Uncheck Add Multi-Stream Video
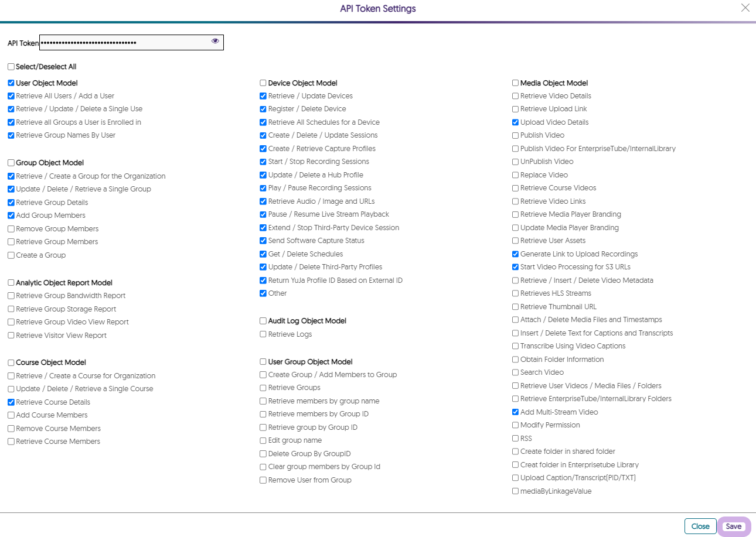756x537 pixels. tap(516, 412)
